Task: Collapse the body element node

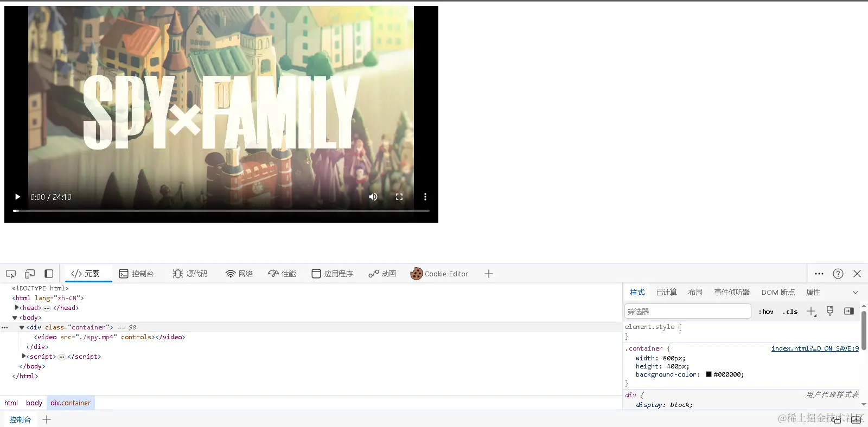Action: 15,318
